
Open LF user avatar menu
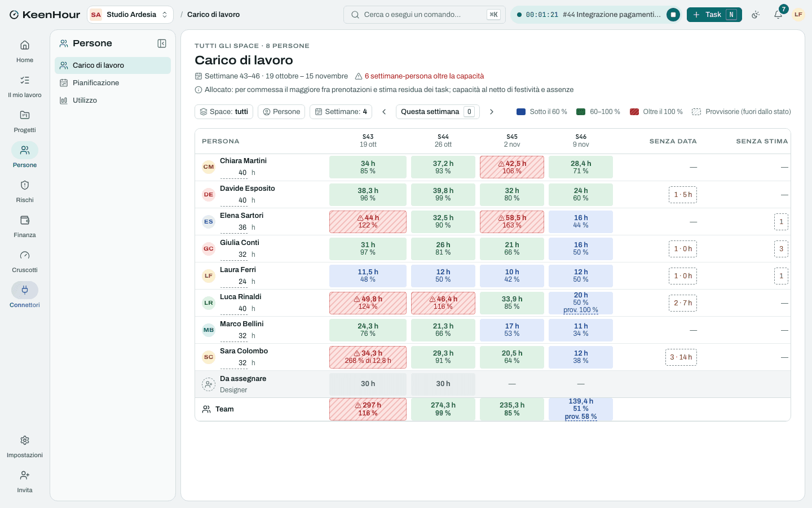pos(798,15)
